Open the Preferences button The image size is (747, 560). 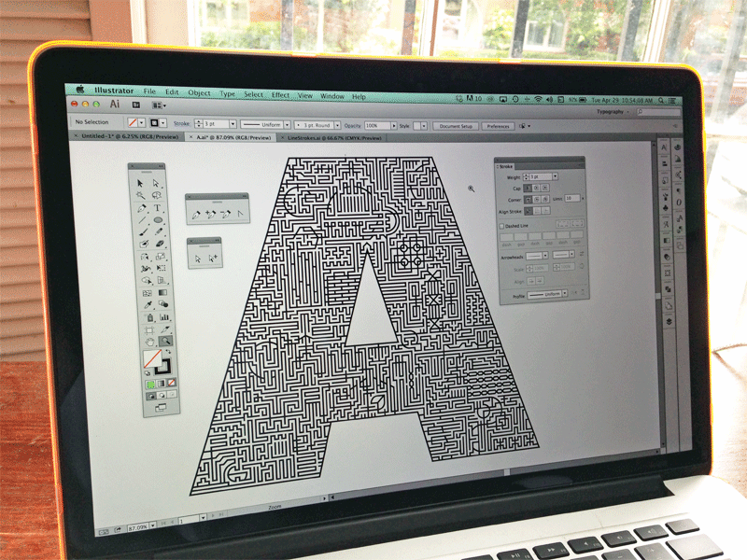pyautogui.click(x=500, y=124)
